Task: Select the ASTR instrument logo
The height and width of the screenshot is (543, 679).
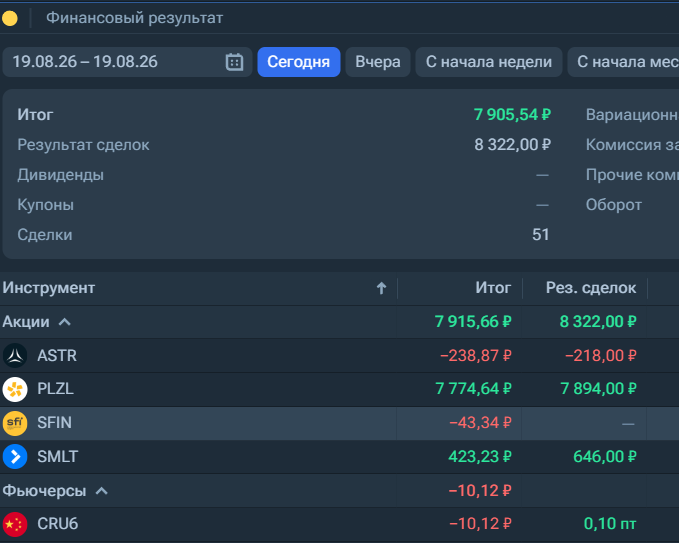Action: point(15,356)
